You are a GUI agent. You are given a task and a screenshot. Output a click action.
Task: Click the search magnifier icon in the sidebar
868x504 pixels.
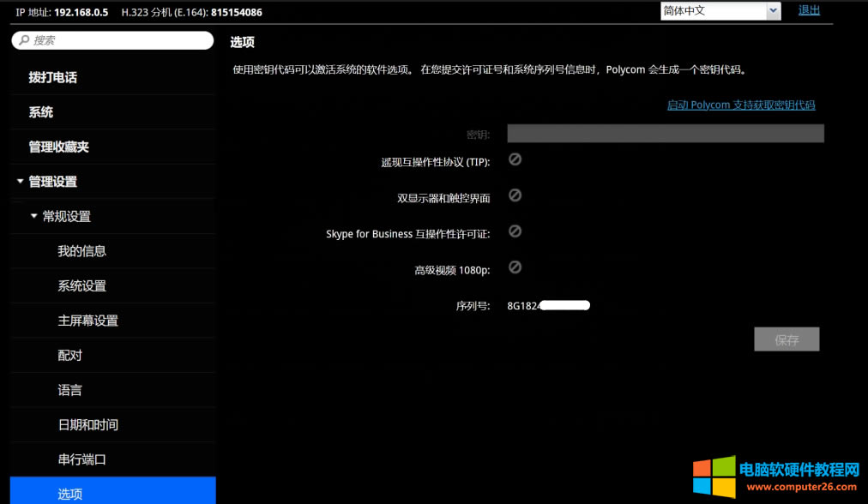(23, 39)
